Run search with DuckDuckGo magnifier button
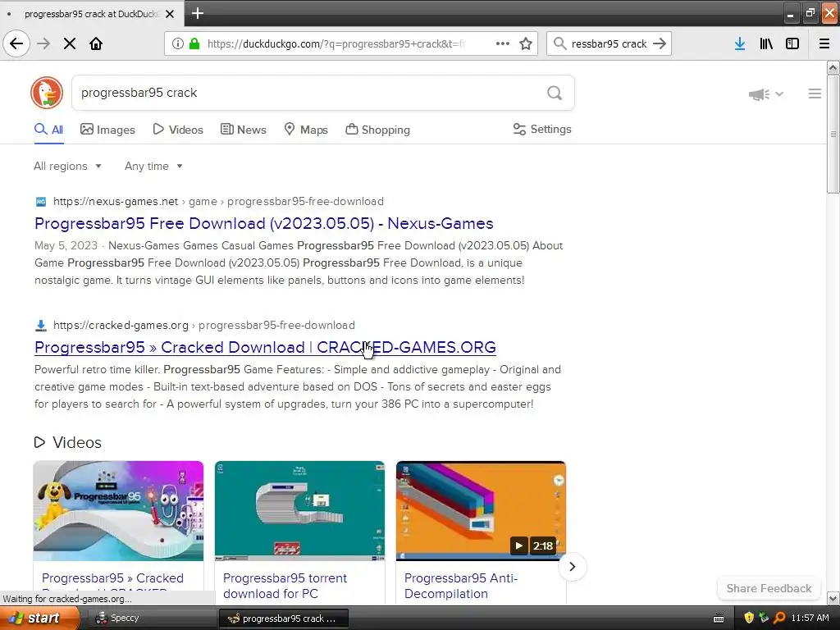The image size is (840, 630). [x=555, y=94]
